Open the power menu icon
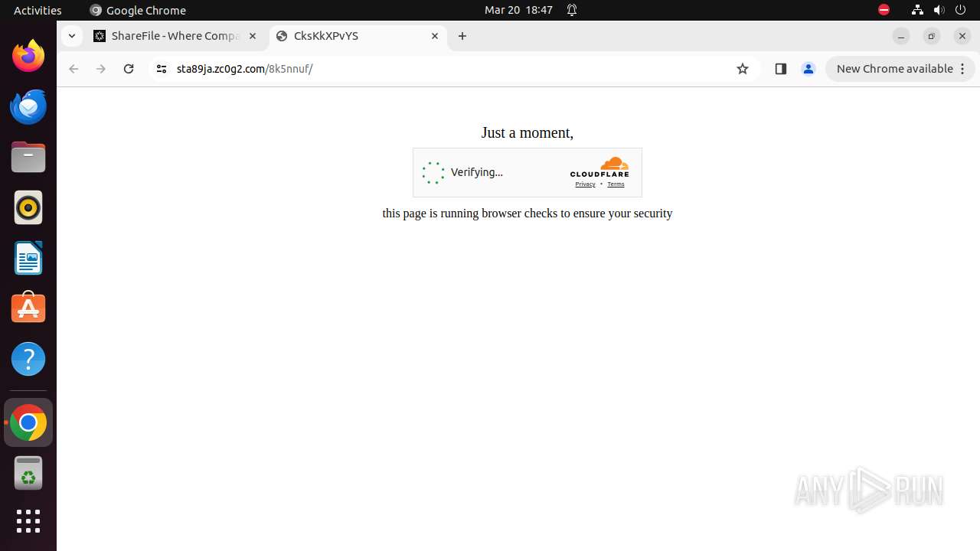Image resolution: width=980 pixels, height=551 pixels. point(960,10)
